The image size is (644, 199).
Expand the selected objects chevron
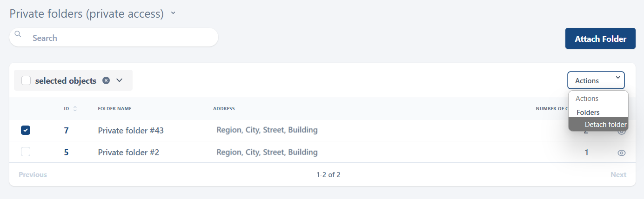point(119,80)
